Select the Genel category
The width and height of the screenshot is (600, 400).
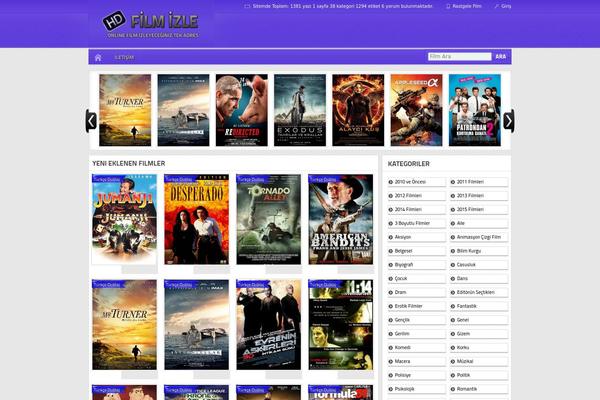tap(479, 320)
